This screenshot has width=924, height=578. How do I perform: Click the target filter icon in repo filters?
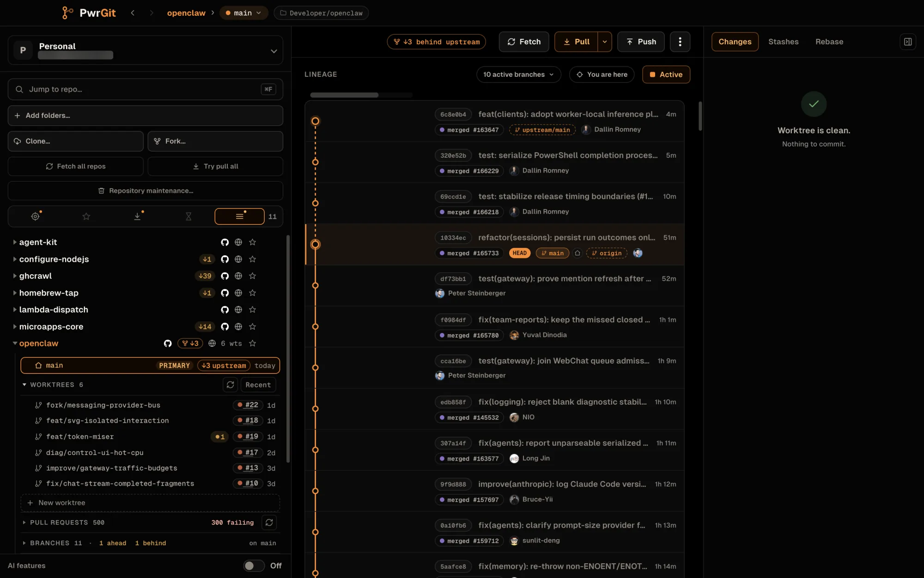[x=35, y=216]
